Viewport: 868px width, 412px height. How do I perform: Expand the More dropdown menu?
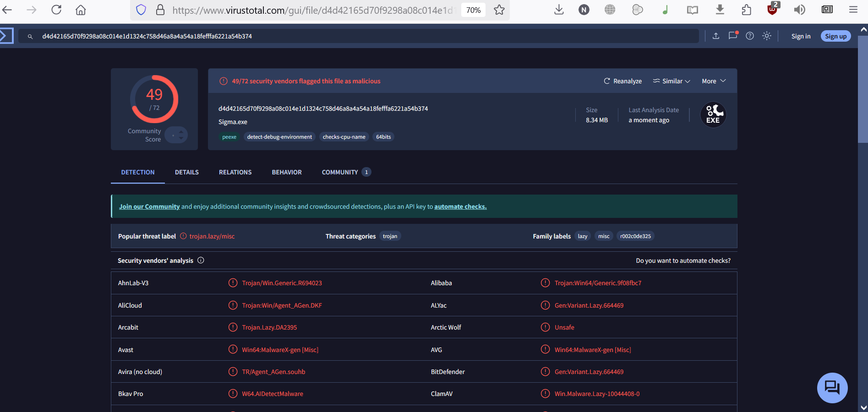714,81
